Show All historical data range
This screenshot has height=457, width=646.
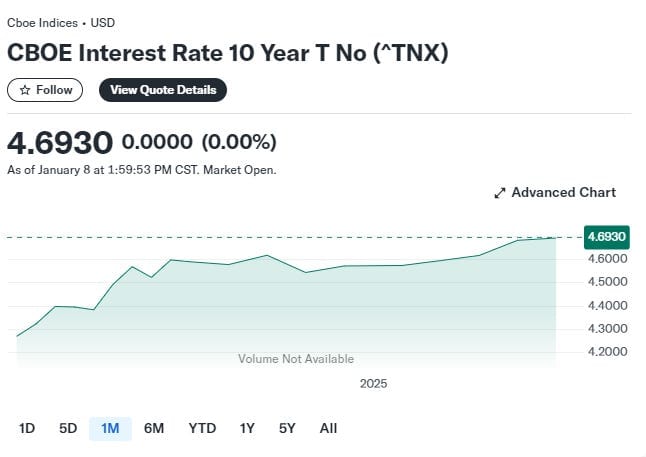328,429
